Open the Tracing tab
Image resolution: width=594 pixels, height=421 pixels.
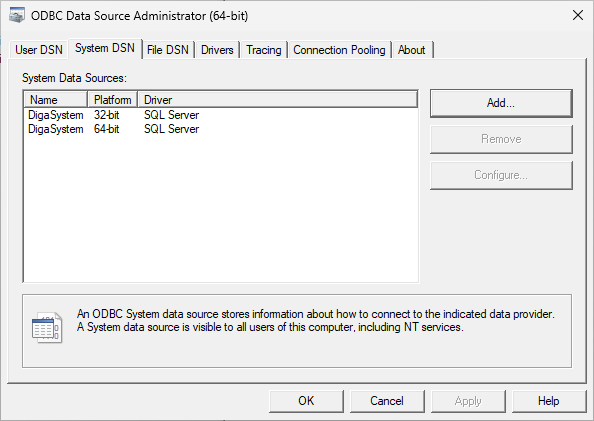264,50
